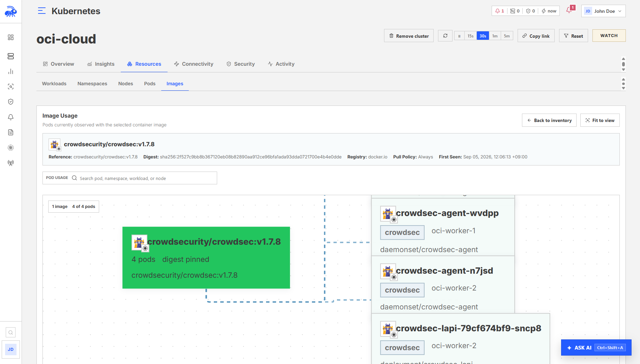Click the alerts count indicator showing 1
640x364 pixels.
click(500, 11)
